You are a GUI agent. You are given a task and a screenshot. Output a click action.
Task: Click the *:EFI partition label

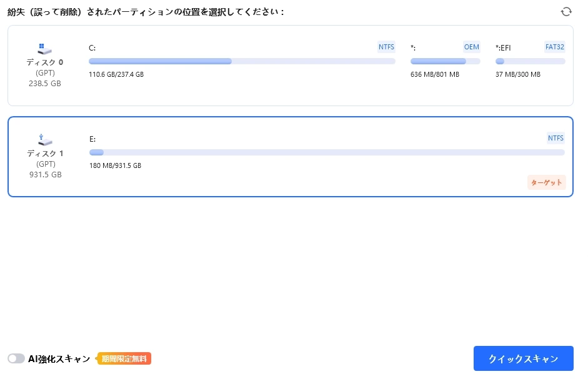click(503, 48)
